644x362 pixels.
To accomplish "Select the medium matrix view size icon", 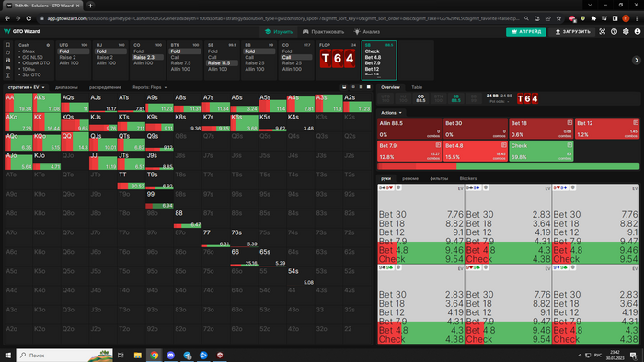I will click(x=361, y=87).
